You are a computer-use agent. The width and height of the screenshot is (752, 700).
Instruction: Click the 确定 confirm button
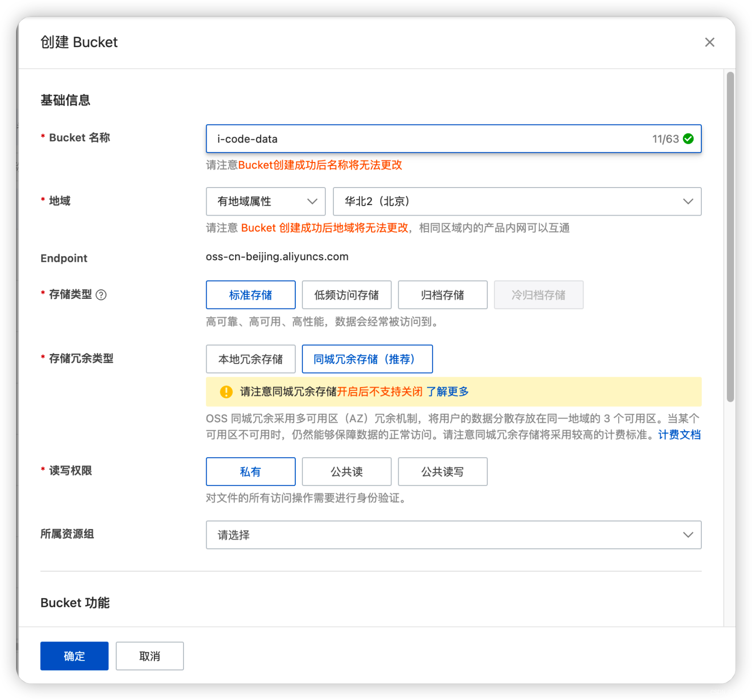coord(74,656)
